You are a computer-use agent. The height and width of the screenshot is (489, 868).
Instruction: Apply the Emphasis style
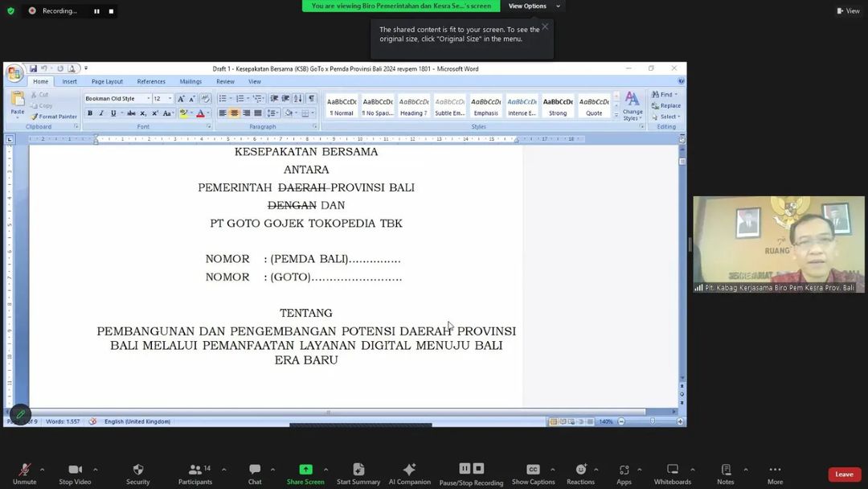(x=485, y=106)
